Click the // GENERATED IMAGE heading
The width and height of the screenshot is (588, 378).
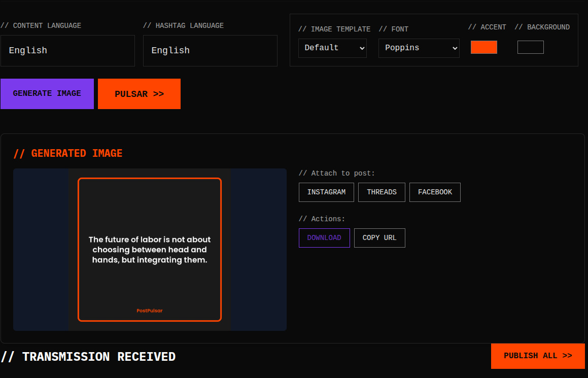tap(68, 153)
